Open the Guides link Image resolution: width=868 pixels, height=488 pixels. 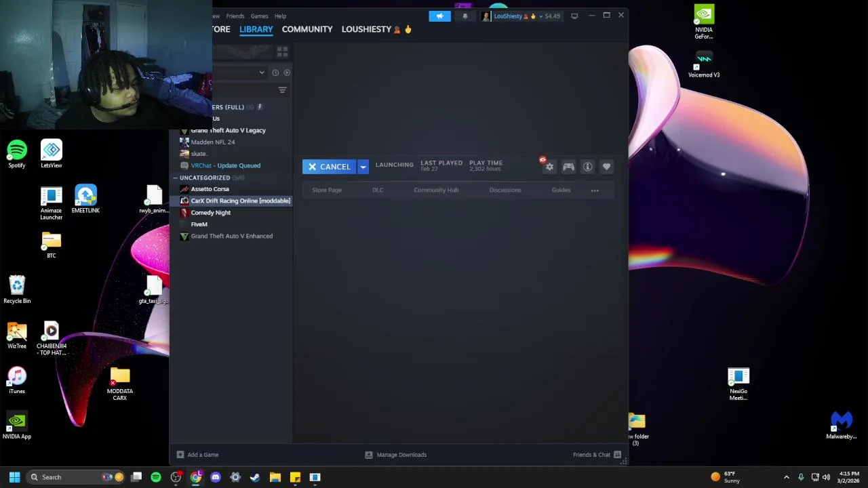[561, 190]
